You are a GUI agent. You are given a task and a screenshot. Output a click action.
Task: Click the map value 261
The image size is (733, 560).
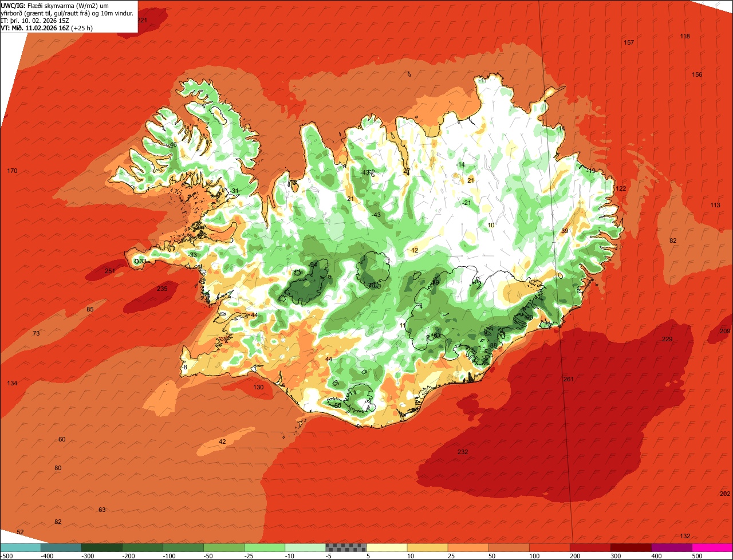pyautogui.click(x=568, y=379)
